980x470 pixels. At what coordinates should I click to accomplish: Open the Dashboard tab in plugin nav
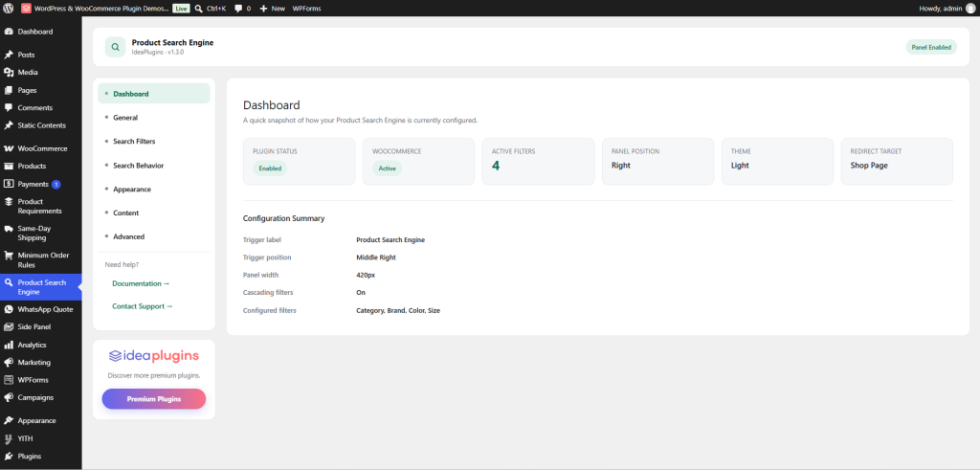point(154,94)
